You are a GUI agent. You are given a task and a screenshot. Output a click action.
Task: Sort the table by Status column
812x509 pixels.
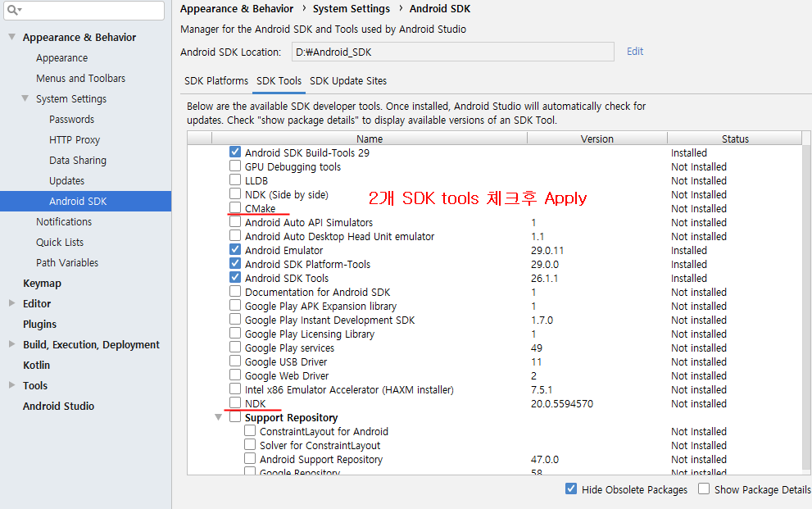(735, 139)
